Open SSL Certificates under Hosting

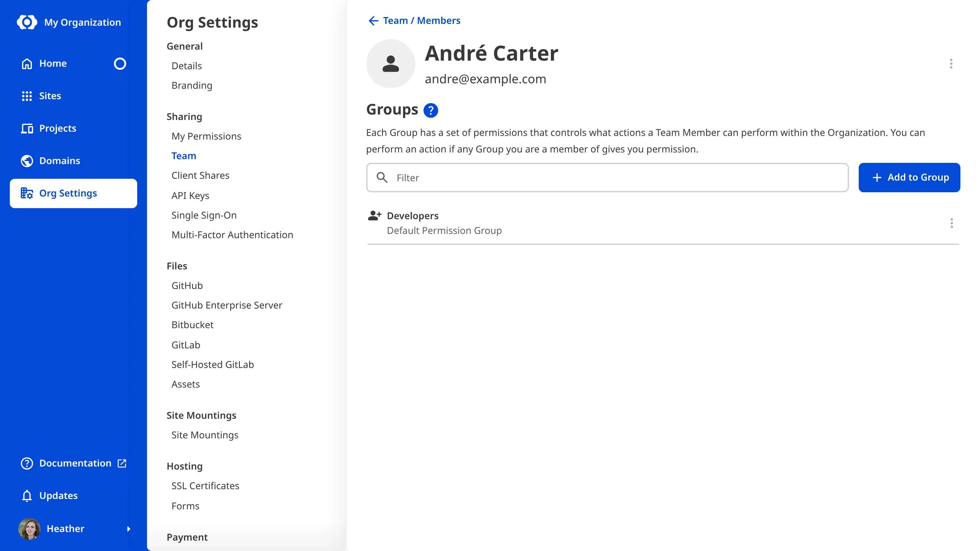tap(205, 486)
